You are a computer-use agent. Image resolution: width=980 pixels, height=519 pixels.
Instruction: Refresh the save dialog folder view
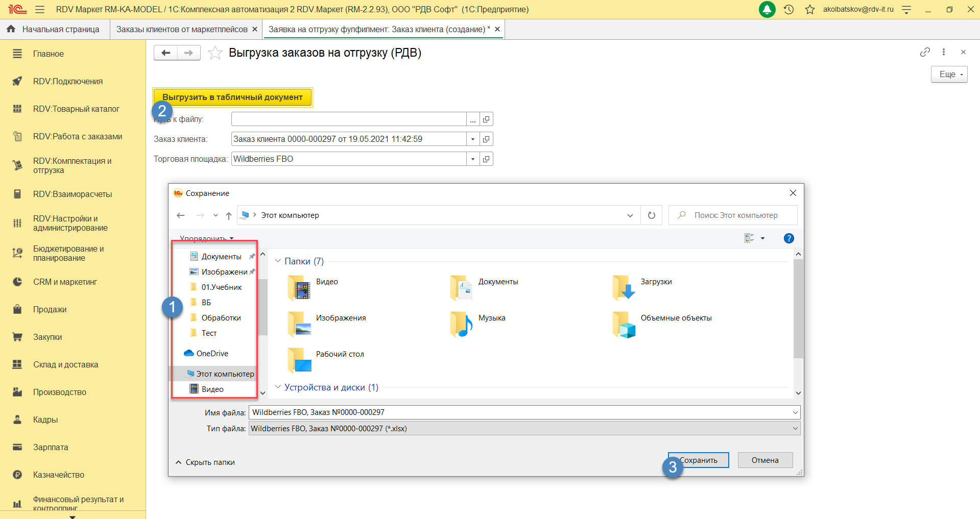(x=651, y=215)
